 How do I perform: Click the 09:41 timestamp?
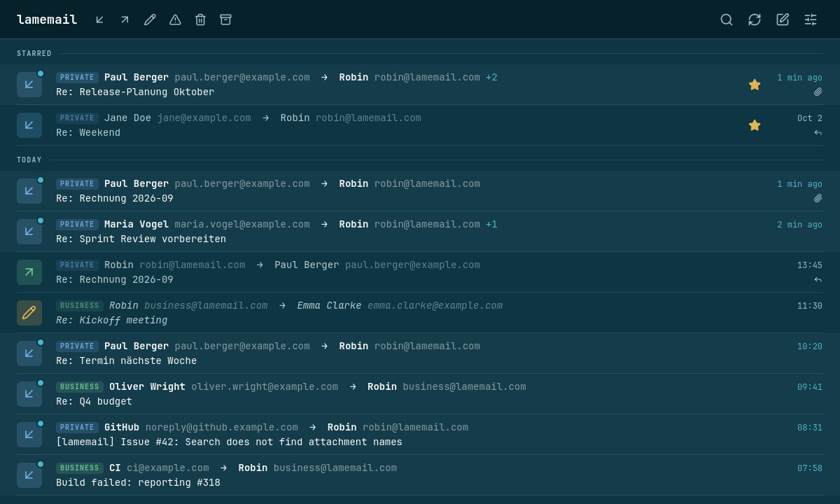pyautogui.click(x=810, y=387)
